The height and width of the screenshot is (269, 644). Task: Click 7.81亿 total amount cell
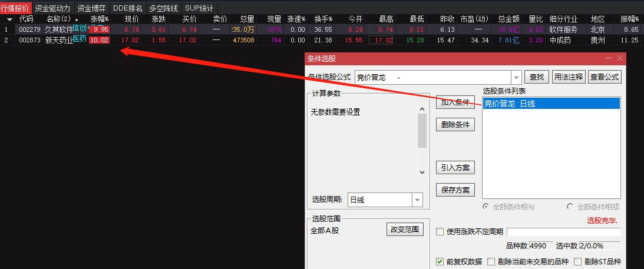click(x=509, y=40)
